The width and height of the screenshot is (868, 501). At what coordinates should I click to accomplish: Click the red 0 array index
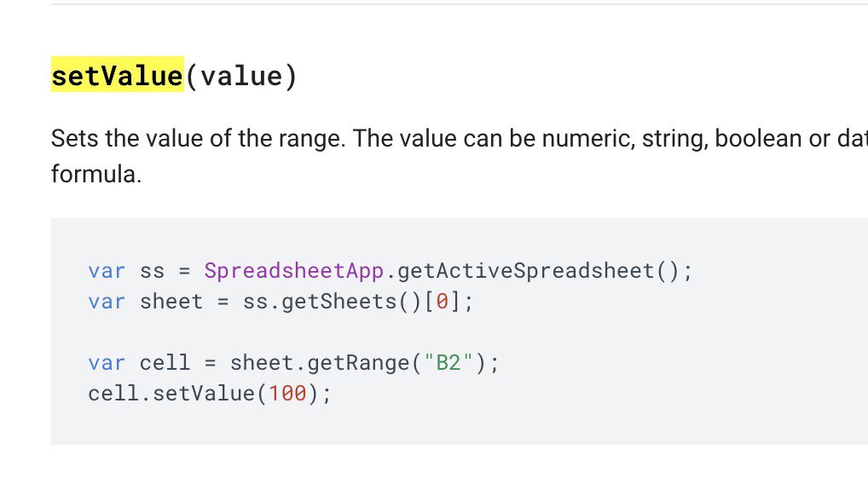click(441, 302)
